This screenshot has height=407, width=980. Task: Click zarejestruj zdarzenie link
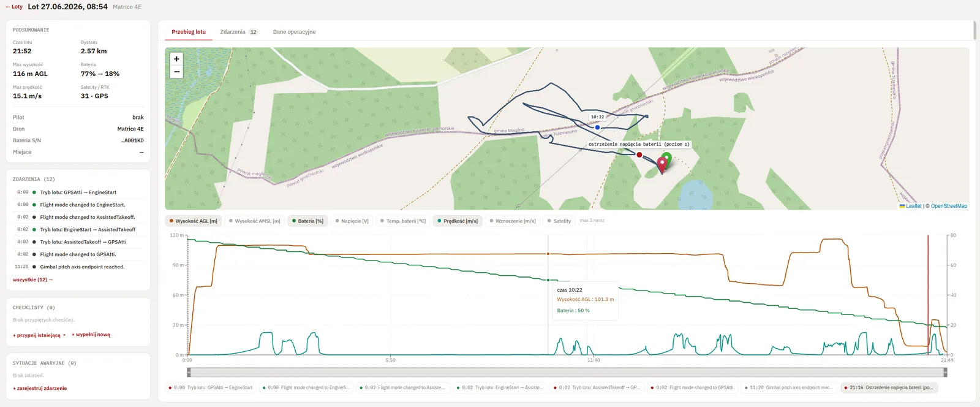[40, 388]
